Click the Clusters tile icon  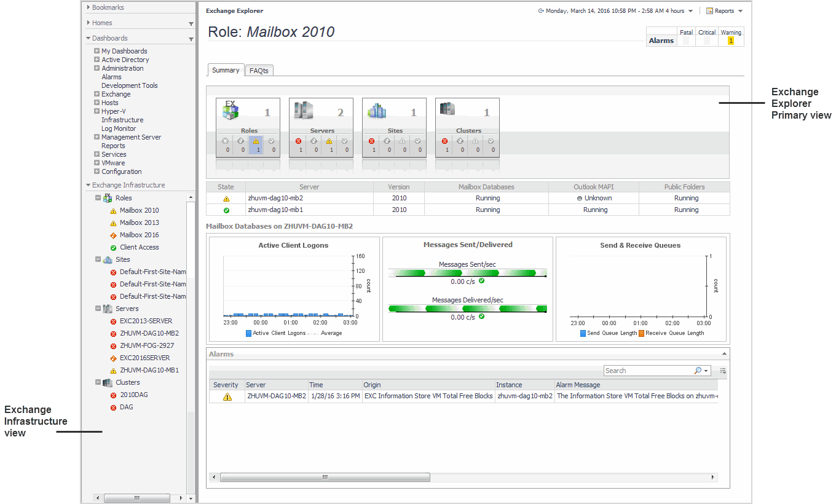[448, 109]
